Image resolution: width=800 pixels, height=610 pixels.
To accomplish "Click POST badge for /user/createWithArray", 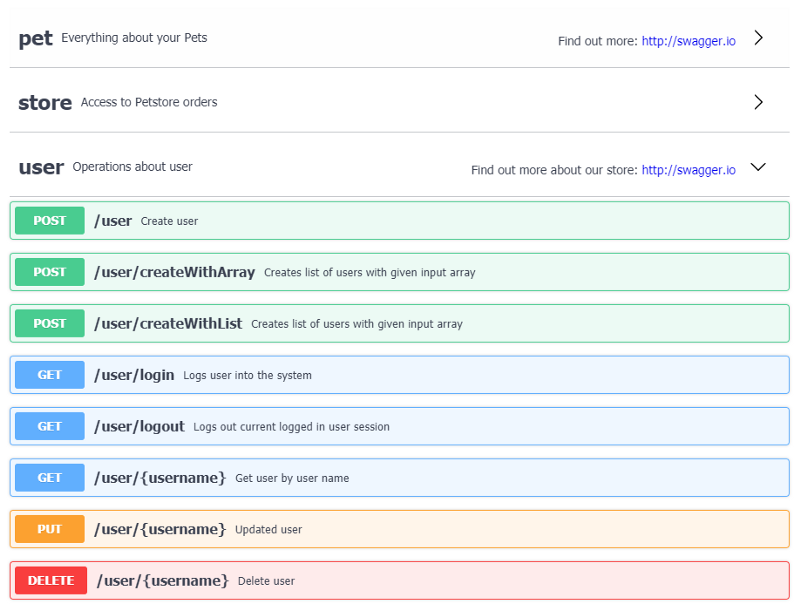I will (x=50, y=272).
